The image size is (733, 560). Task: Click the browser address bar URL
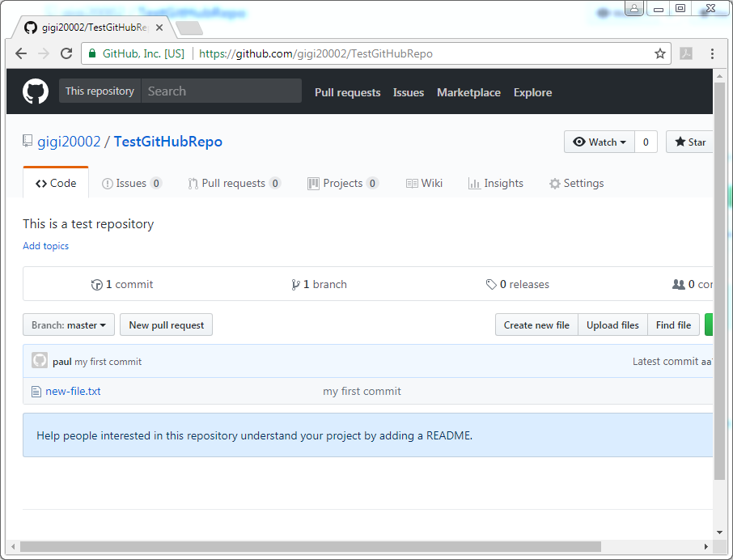point(316,53)
